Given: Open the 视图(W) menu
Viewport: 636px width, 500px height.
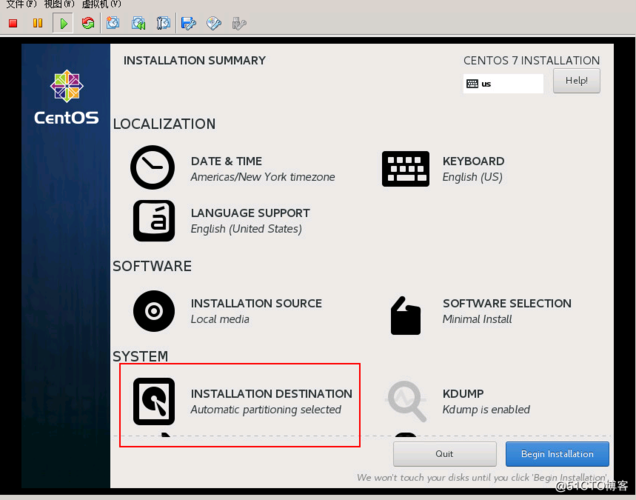Looking at the screenshot, I should (x=59, y=4).
